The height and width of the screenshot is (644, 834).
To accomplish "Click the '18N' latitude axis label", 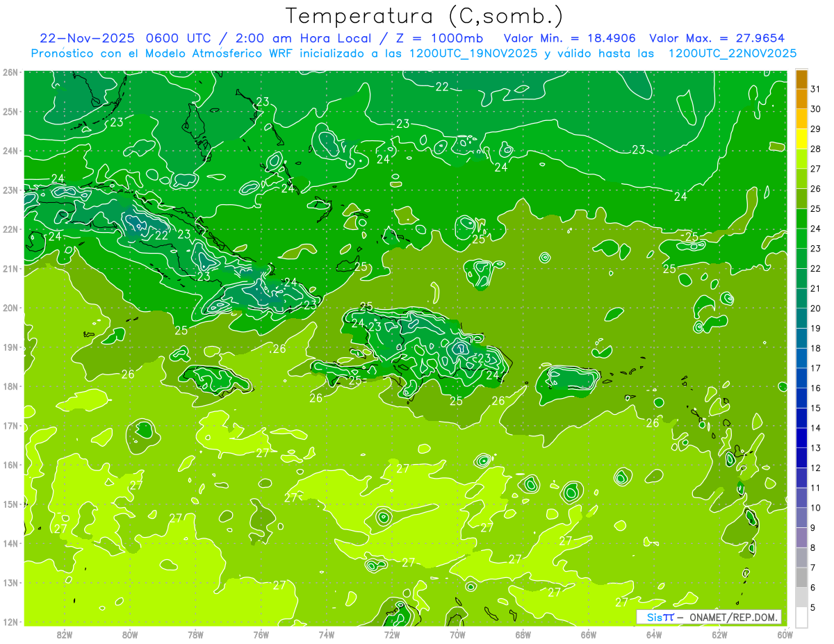I will [x=11, y=386].
